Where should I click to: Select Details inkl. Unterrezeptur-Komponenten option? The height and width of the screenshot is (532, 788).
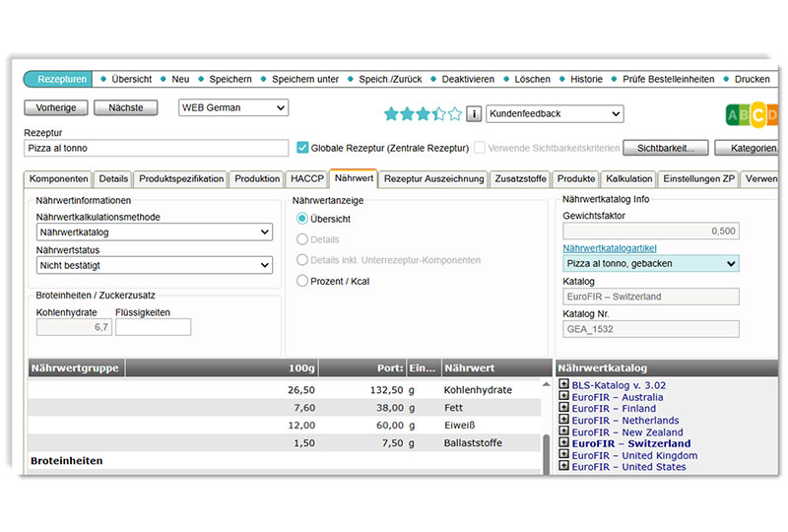coord(302,260)
